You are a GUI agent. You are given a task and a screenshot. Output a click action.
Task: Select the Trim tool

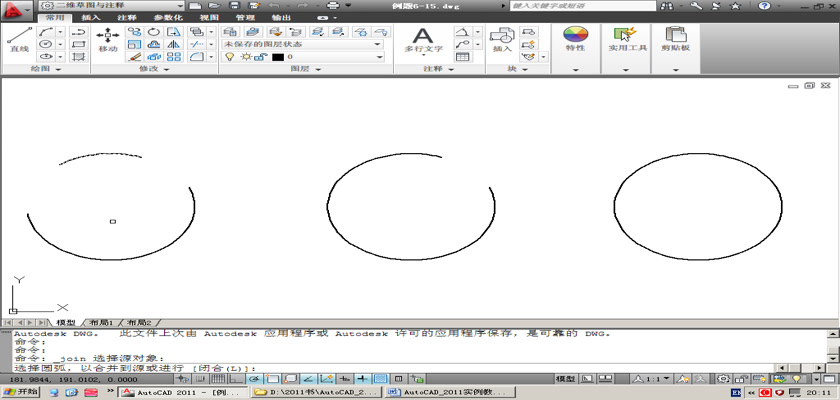197,44
